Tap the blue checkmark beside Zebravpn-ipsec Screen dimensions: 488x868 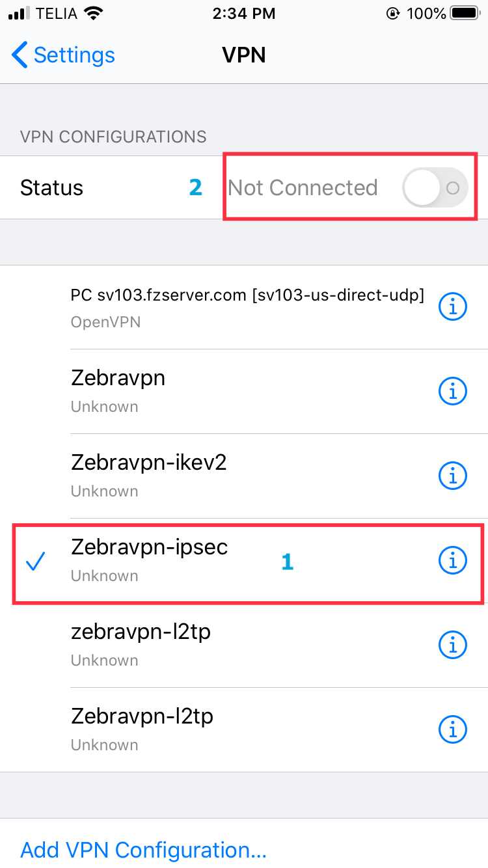point(36,562)
